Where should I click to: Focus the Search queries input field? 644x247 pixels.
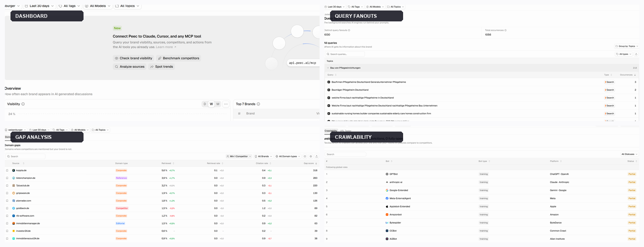(x=345, y=54)
